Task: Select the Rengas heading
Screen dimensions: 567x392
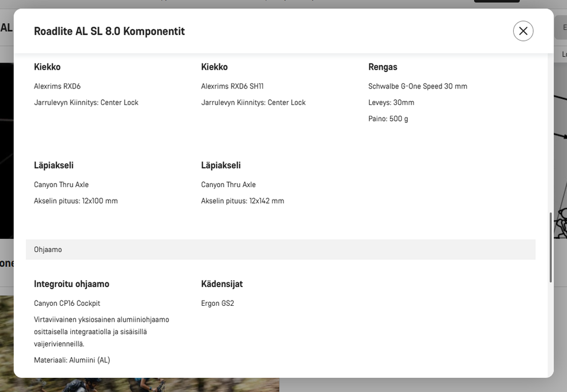Action: coord(383,67)
